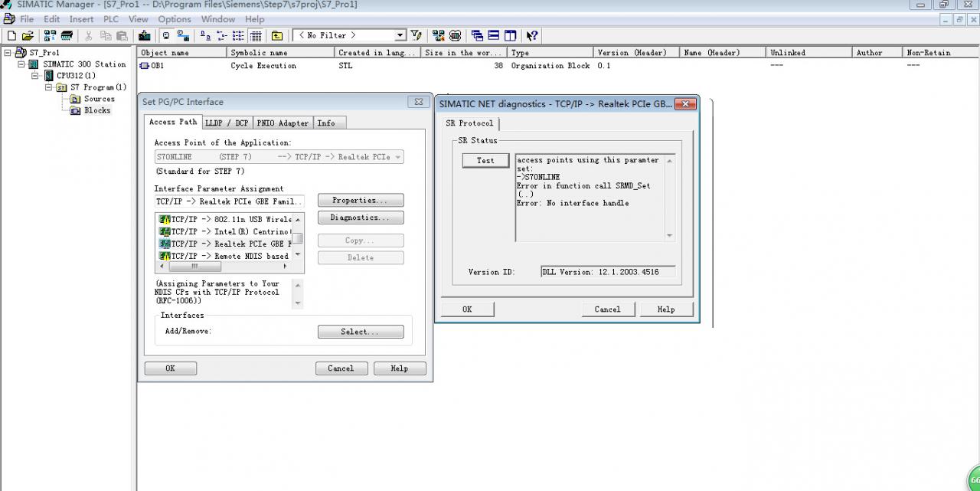980x491 pixels.
Task: Open the File menu
Action: 26,19
